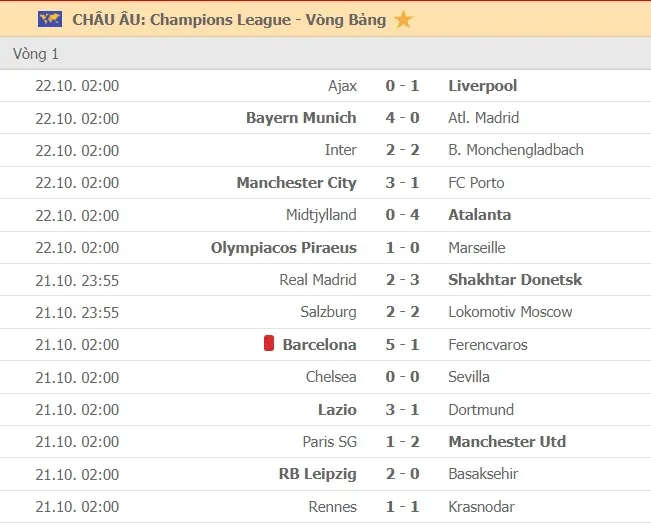Screen dimensions: 651x527
Task: Open the Real Madrid 2 - 3 score
Action: 402,280
